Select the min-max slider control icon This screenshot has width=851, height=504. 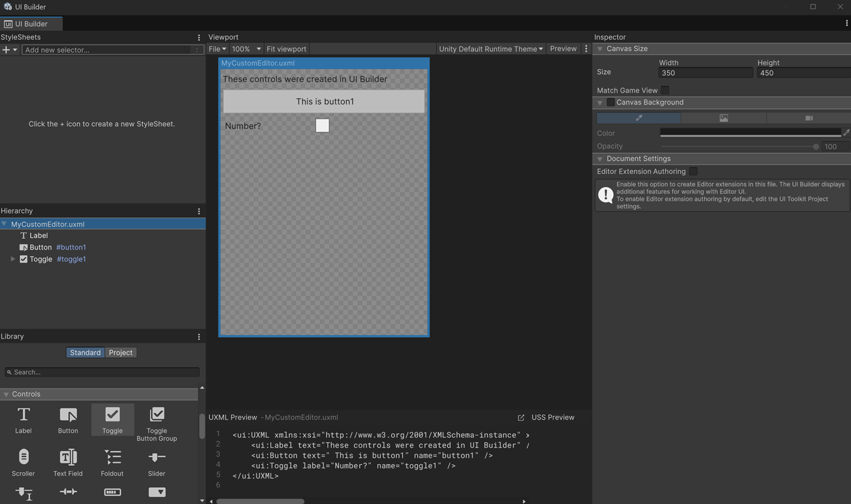pos(68,492)
